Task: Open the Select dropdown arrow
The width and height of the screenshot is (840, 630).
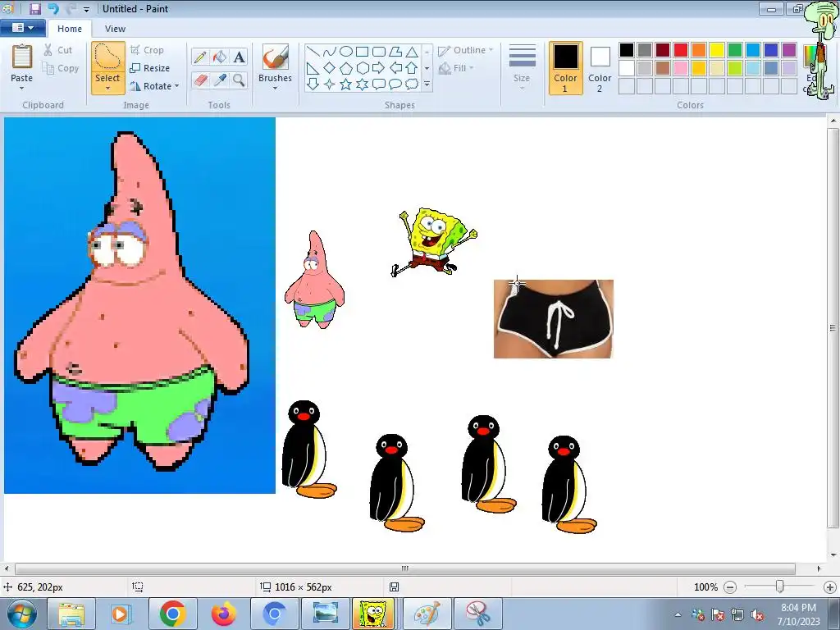Action: pyautogui.click(x=107, y=89)
